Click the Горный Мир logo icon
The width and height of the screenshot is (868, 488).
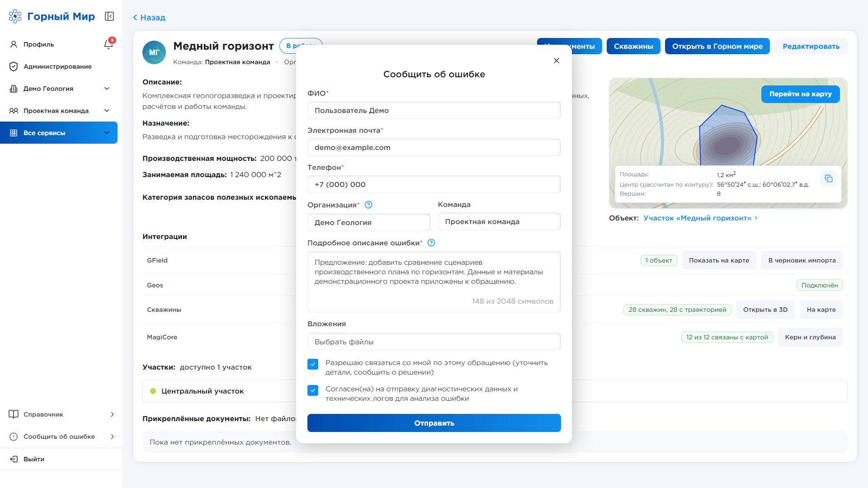[x=15, y=16]
